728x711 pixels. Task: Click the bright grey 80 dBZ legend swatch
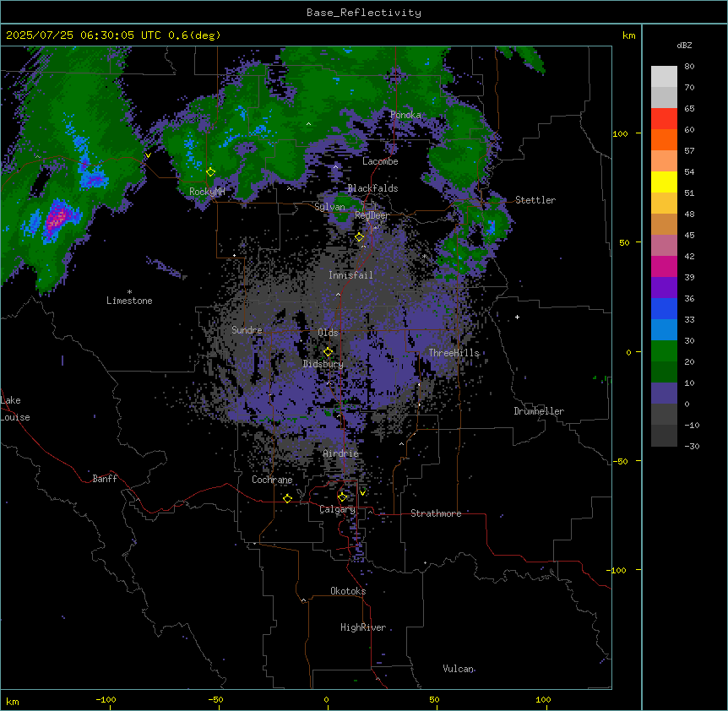[664, 76]
